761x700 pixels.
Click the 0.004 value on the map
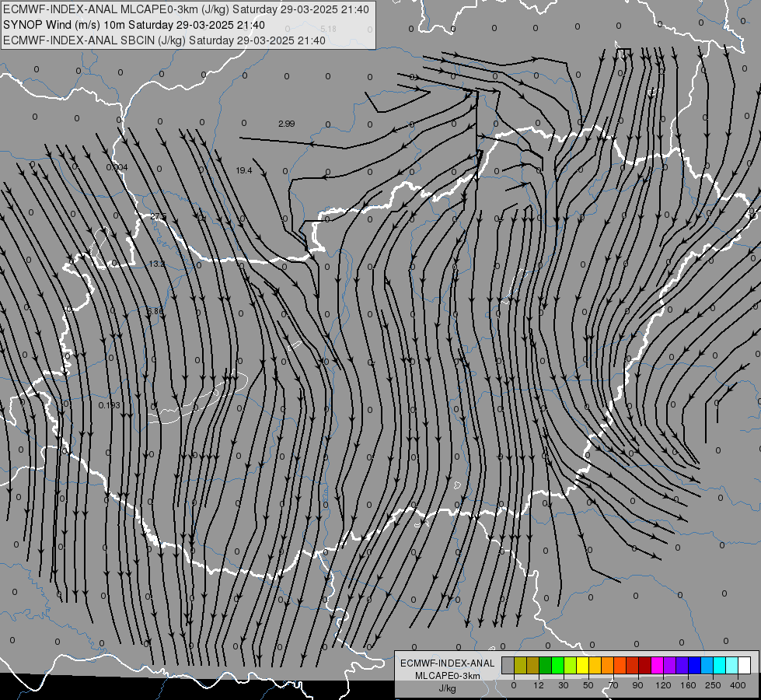pos(117,167)
